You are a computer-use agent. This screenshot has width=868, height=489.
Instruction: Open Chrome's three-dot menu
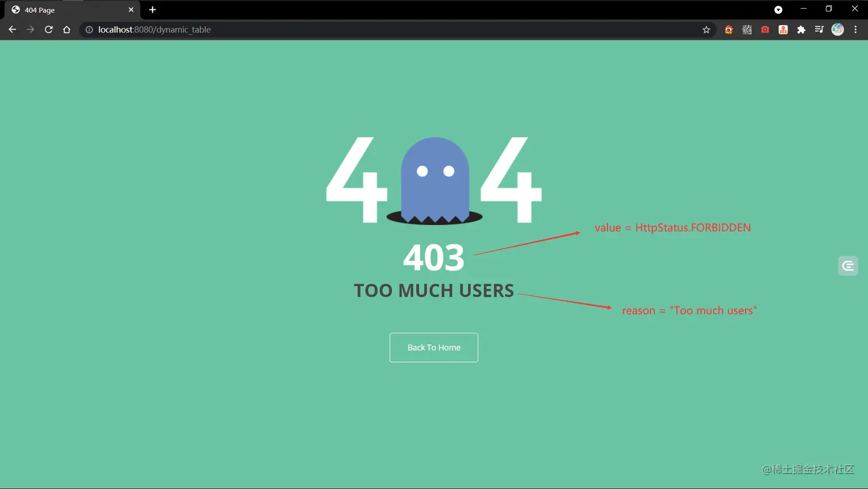(x=855, y=29)
